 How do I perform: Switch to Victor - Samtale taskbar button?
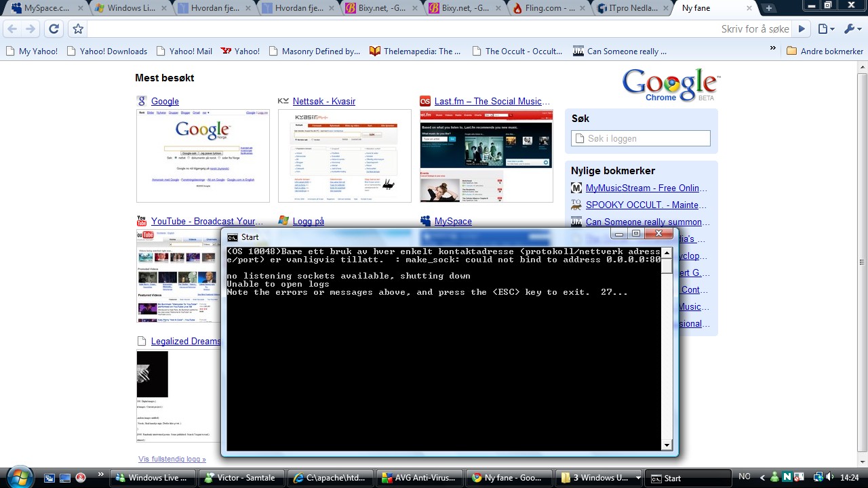pyautogui.click(x=242, y=478)
